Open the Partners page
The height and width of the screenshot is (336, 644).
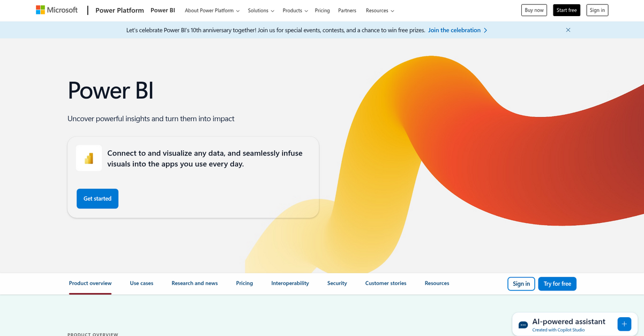point(347,10)
